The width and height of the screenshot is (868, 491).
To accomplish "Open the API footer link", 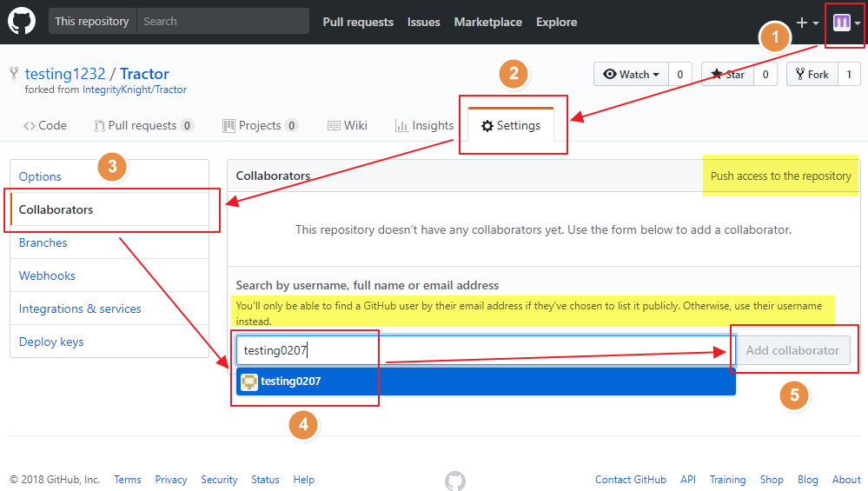I will click(688, 480).
